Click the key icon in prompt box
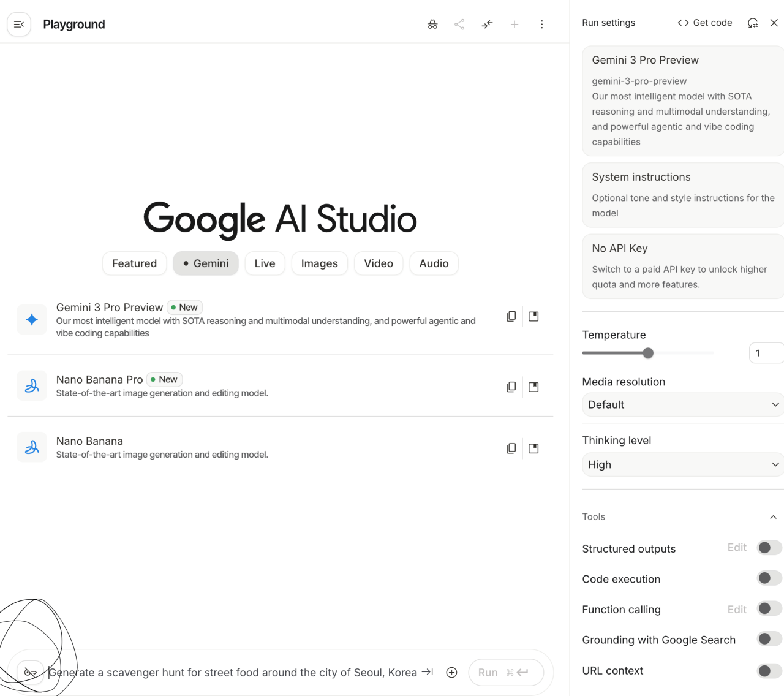Image resolution: width=784 pixels, height=696 pixels. click(30, 672)
